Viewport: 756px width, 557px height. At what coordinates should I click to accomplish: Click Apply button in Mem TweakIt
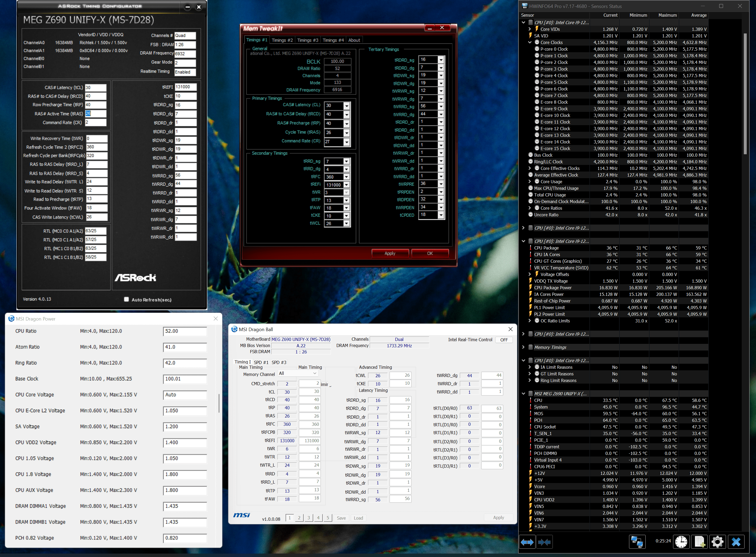tap(390, 253)
